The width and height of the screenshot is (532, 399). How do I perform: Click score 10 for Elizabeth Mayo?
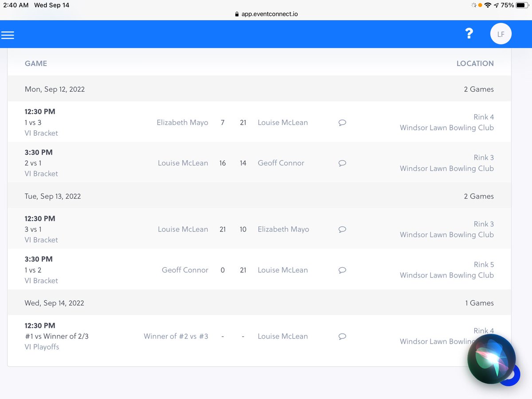pyautogui.click(x=243, y=230)
